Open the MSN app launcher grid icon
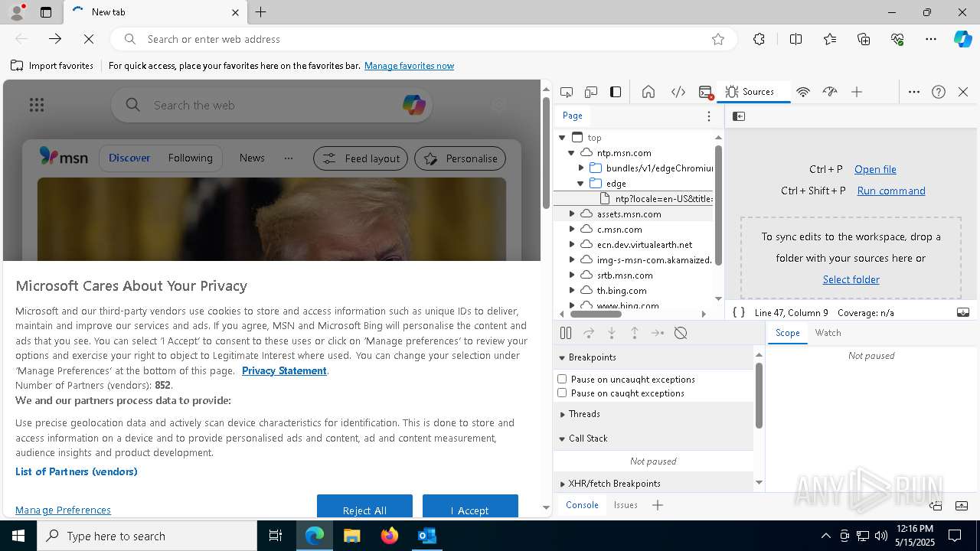This screenshot has width=980, height=551. tap(37, 106)
